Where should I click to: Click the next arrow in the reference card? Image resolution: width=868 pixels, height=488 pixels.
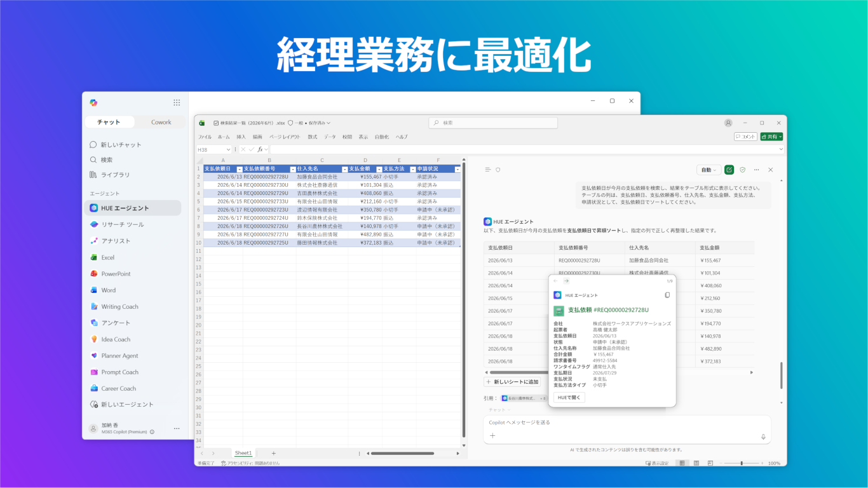pos(566,281)
